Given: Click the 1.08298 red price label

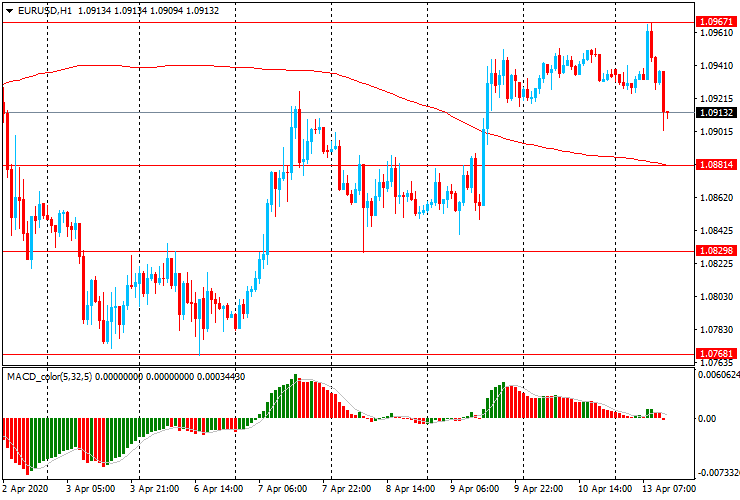Looking at the screenshot, I should click(x=717, y=251).
